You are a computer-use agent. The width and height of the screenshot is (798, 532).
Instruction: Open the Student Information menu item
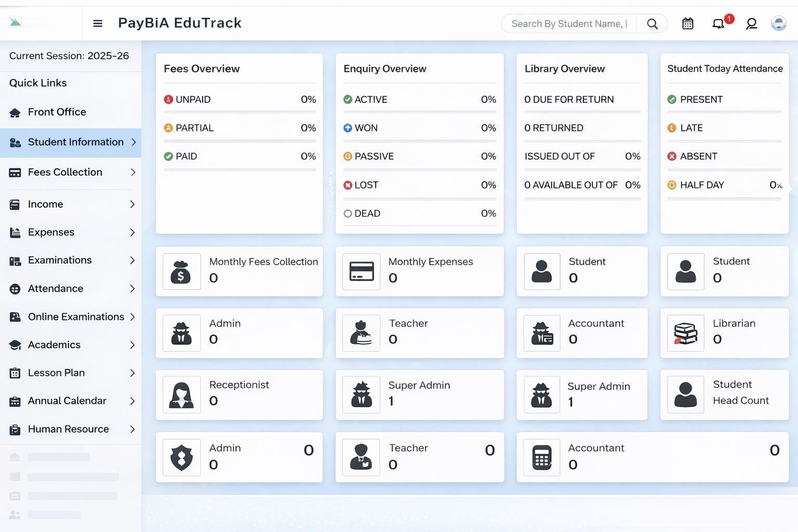(75, 142)
